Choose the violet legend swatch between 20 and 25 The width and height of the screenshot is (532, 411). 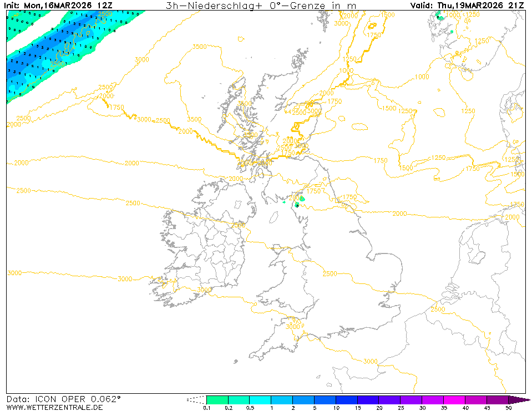[x=390, y=399]
